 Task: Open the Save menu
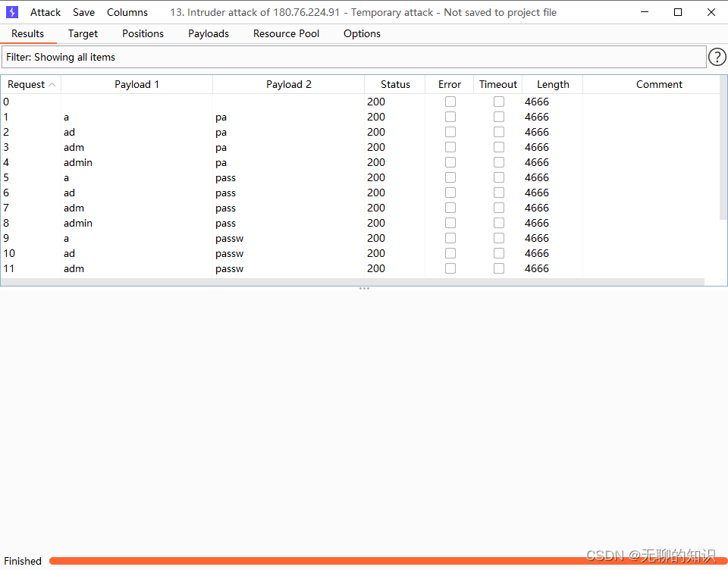pyautogui.click(x=83, y=13)
